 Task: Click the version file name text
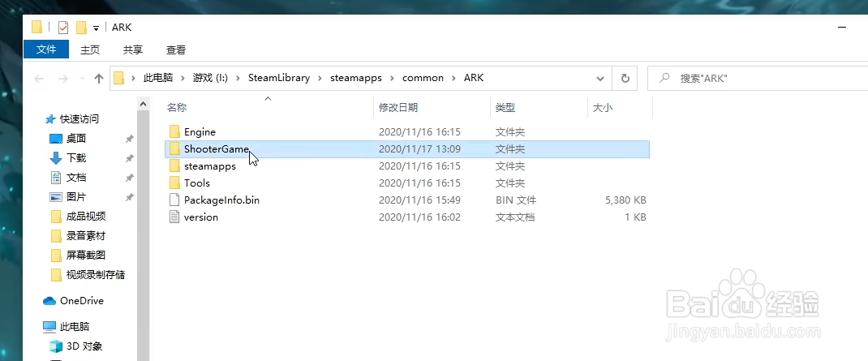click(201, 217)
